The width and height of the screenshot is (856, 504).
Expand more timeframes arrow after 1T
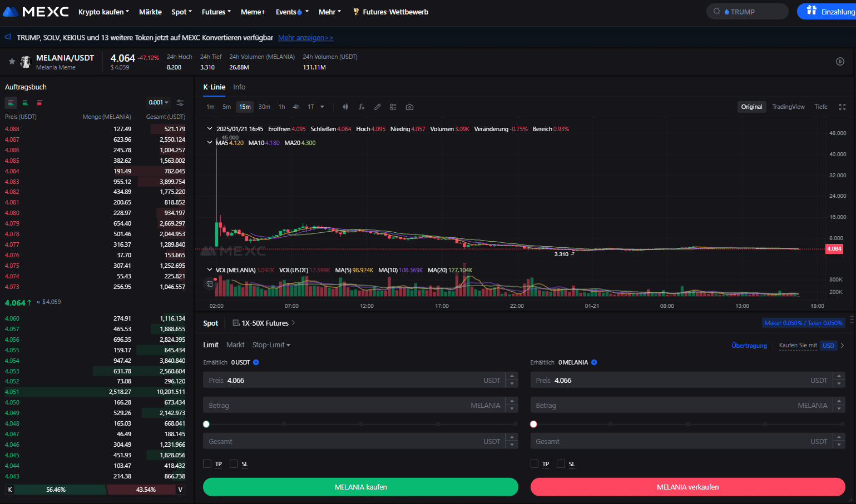point(322,107)
